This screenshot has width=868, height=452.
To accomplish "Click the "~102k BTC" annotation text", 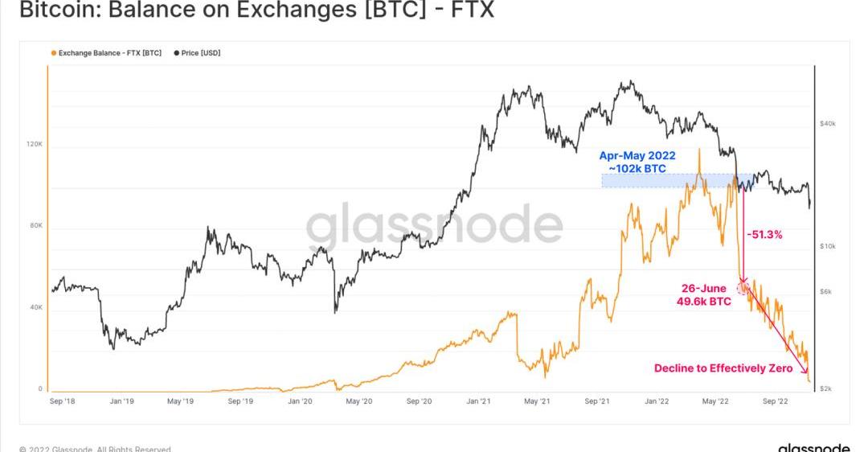I will click(x=637, y=169).
